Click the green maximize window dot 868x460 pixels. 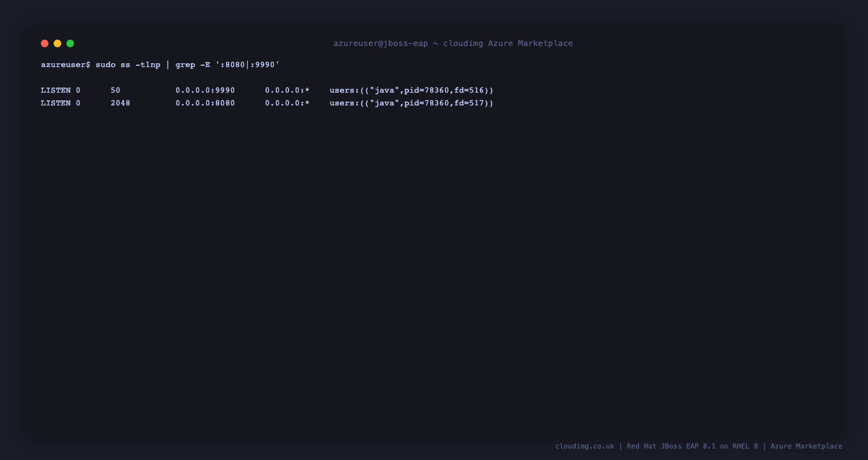pyautogui.click(x=70, y=43)
